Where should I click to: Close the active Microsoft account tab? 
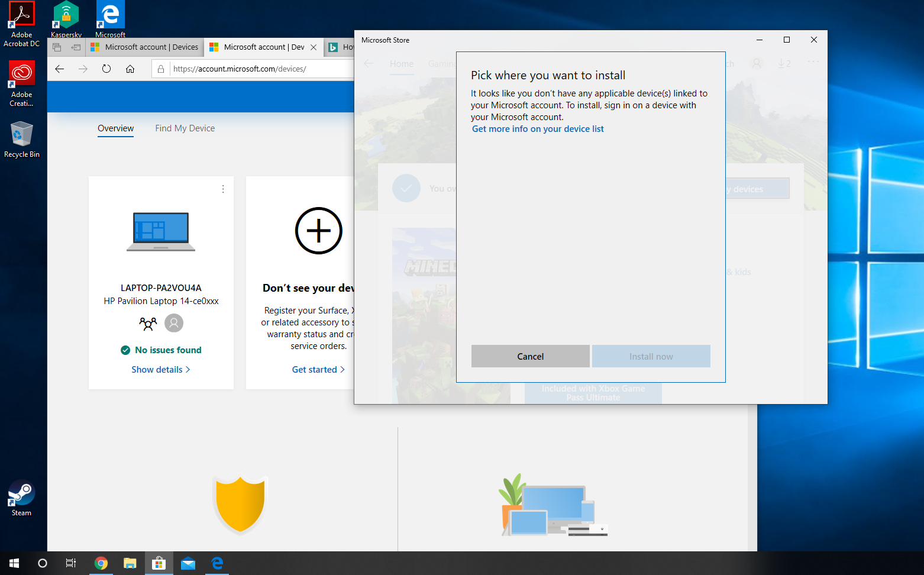[x=314, y=47]
